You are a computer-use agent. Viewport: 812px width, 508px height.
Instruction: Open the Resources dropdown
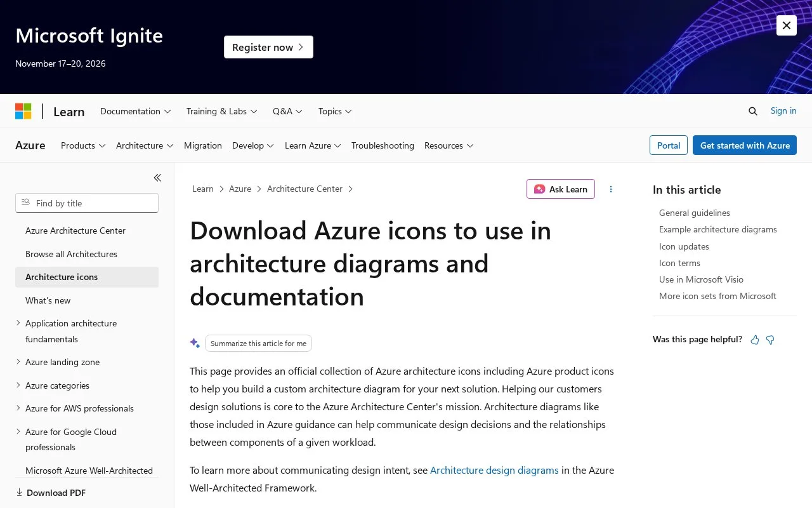coord(449,145)
